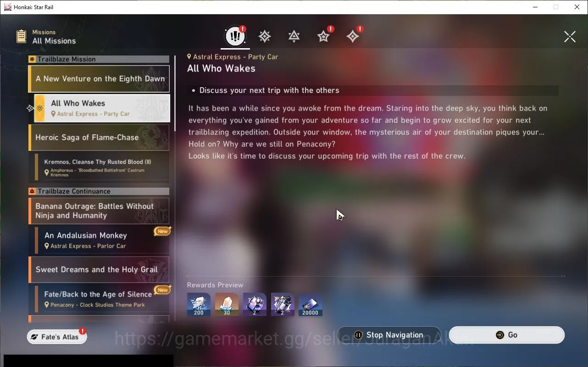Viewport: 588px width, 367px height.
Task: Open Sweet Dreams and the Holy Grail
Action: (99, 270)
